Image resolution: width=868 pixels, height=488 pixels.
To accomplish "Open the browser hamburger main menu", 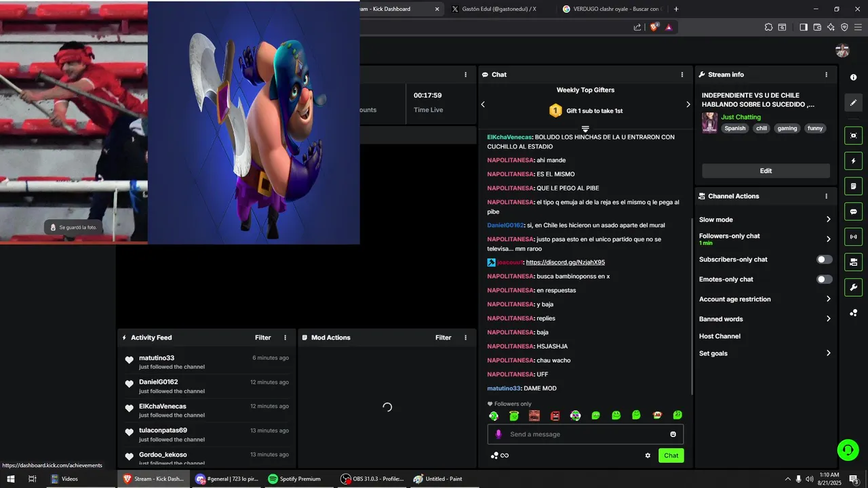I will point(858,27).
